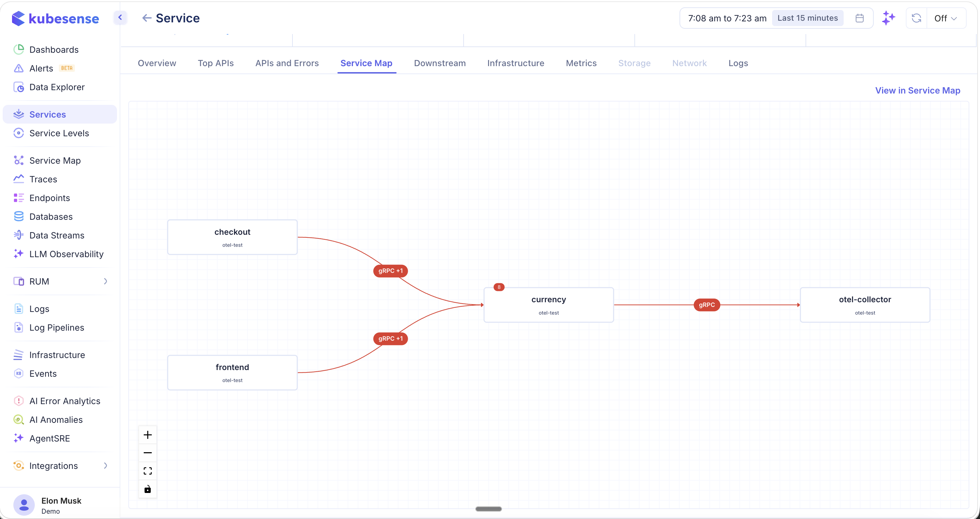Click the zoom in control on the map
980x519 pixels.
coord(148,434)
